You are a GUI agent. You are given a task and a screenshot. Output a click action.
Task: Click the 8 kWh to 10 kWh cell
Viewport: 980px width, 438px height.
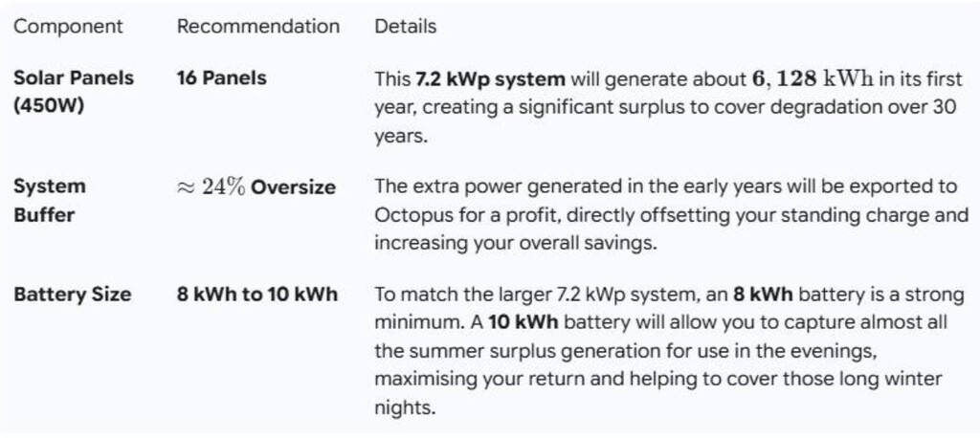[256, 295]
